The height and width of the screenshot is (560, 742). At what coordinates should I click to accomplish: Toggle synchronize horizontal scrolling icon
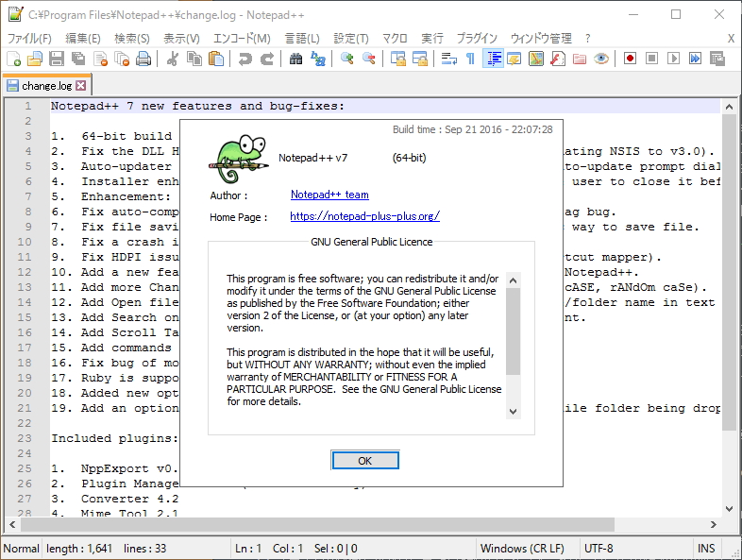(x=420, y=59)
